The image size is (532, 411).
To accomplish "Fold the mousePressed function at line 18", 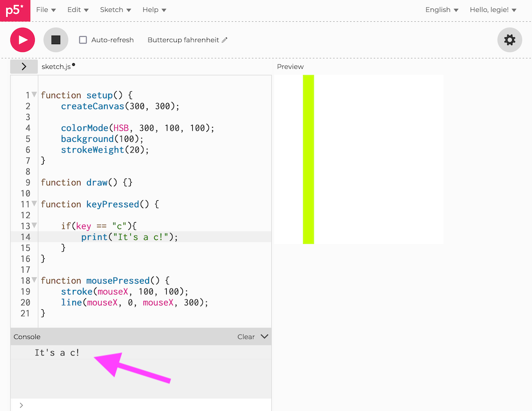I will (34, 280).
